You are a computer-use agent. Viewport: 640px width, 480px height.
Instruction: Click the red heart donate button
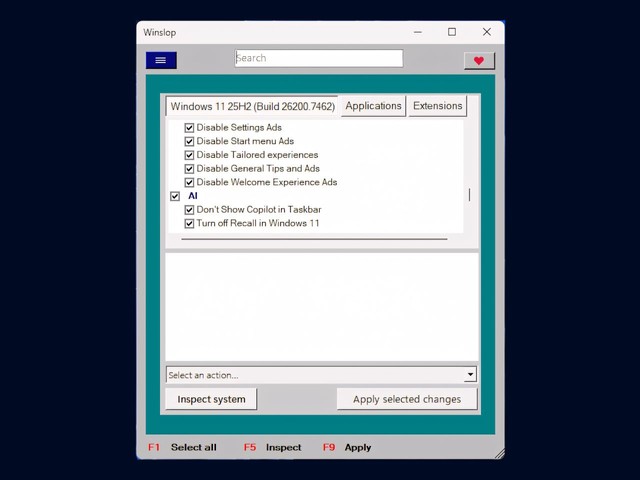[479, 61]
